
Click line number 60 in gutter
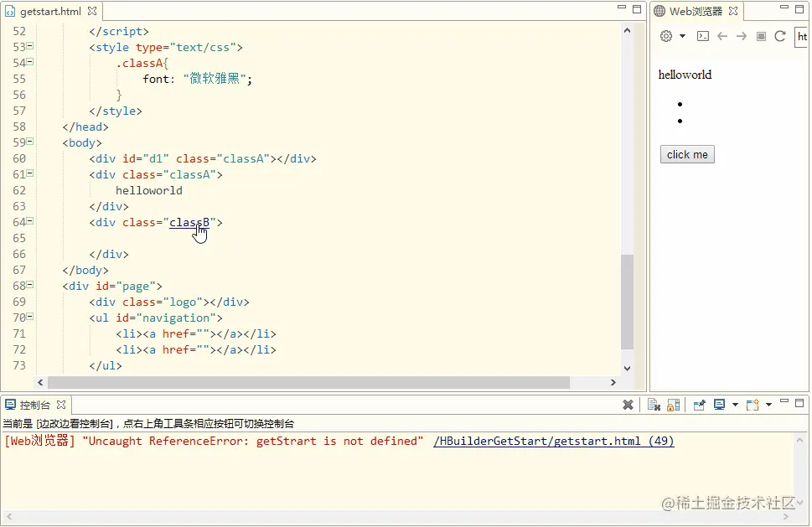click(x=19, y=158)
